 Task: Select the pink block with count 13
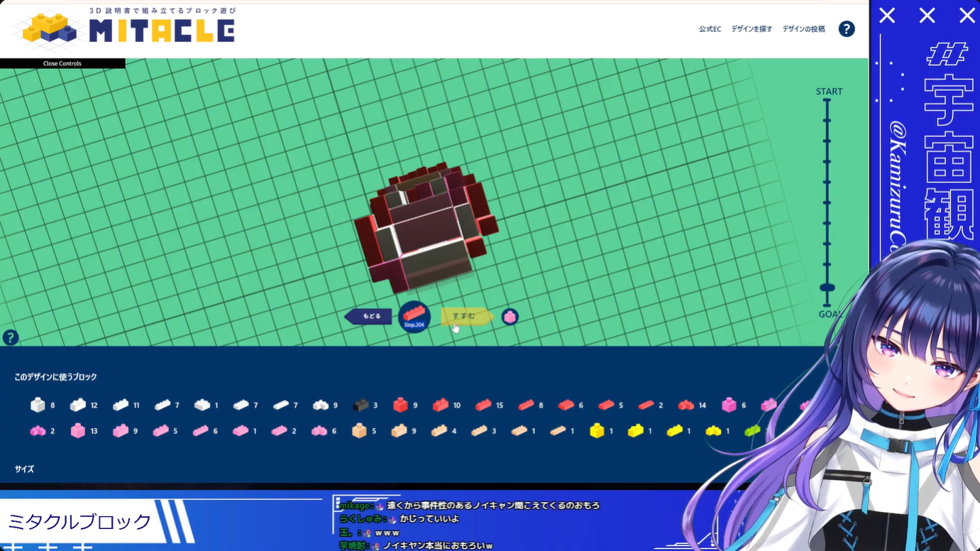click(77, 430)
